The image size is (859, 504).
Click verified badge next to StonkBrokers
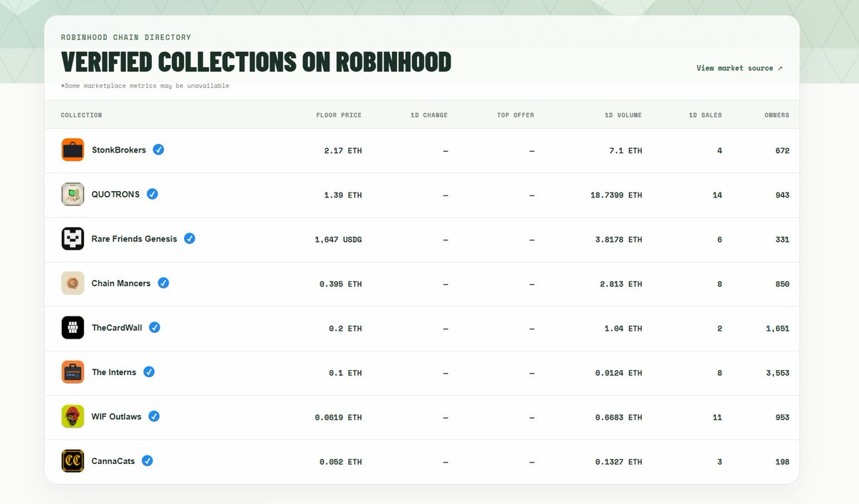pos(158,150)
